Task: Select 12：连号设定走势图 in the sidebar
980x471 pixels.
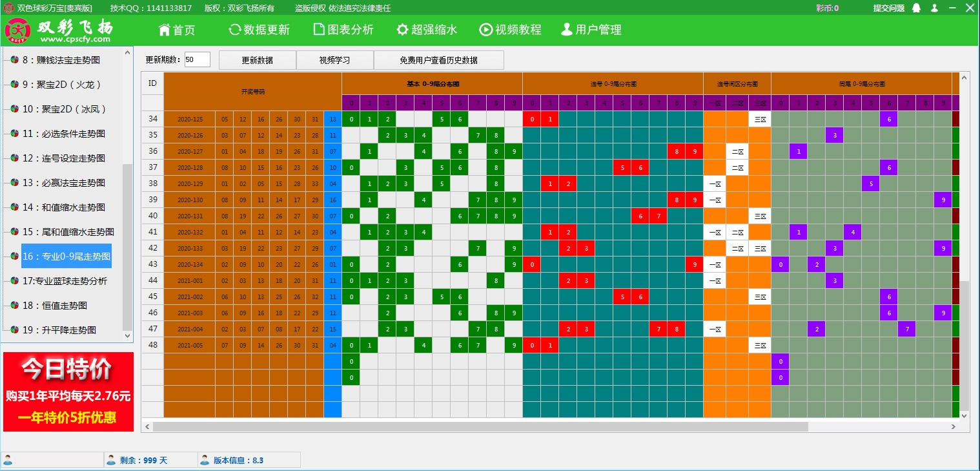Action: pyautogui.click(x=63, y=158)
